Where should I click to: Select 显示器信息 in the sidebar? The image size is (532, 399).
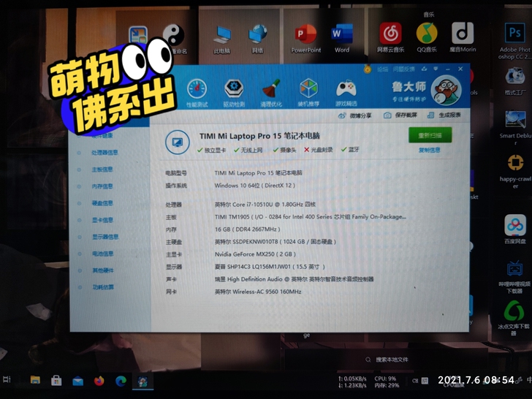tap(105, 237)
